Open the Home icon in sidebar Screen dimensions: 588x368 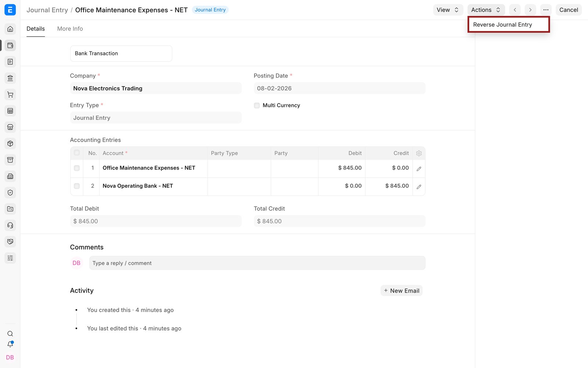tap(10, 29)
